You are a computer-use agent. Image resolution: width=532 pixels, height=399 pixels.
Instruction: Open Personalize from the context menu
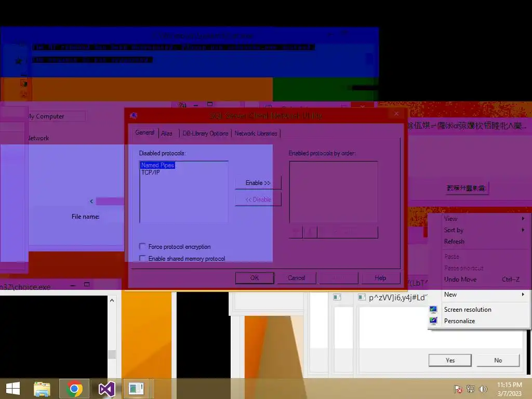(x=459, y=321)
